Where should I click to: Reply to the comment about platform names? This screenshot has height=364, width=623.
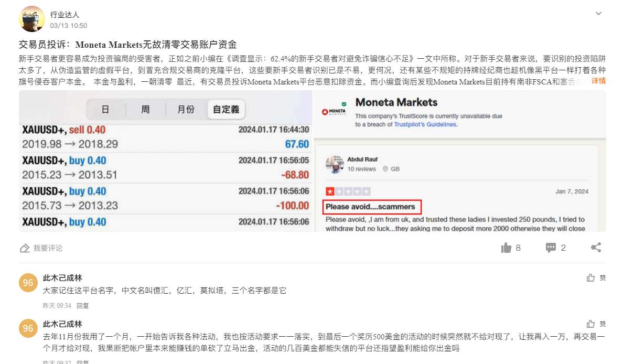[83, 306]
